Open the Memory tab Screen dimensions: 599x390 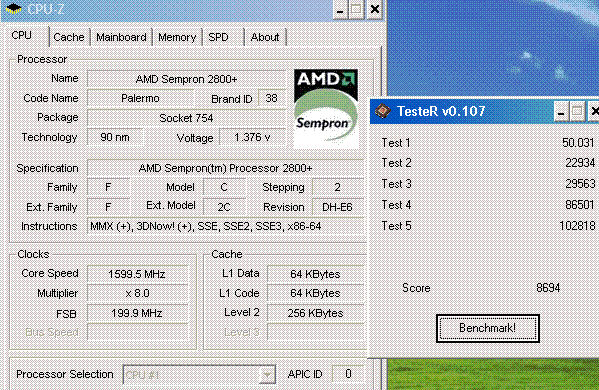coord(177,37)
